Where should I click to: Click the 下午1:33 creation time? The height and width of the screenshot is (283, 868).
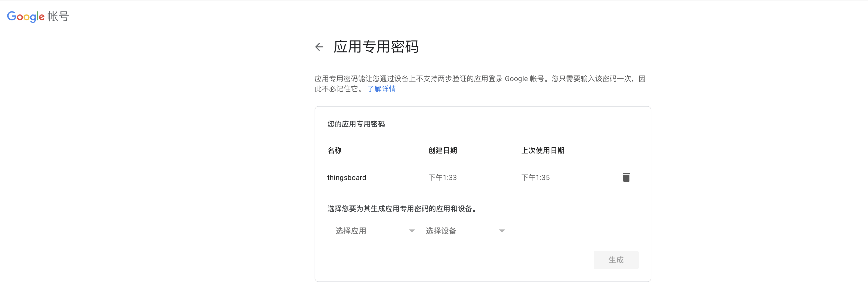[x=442, y=177]
